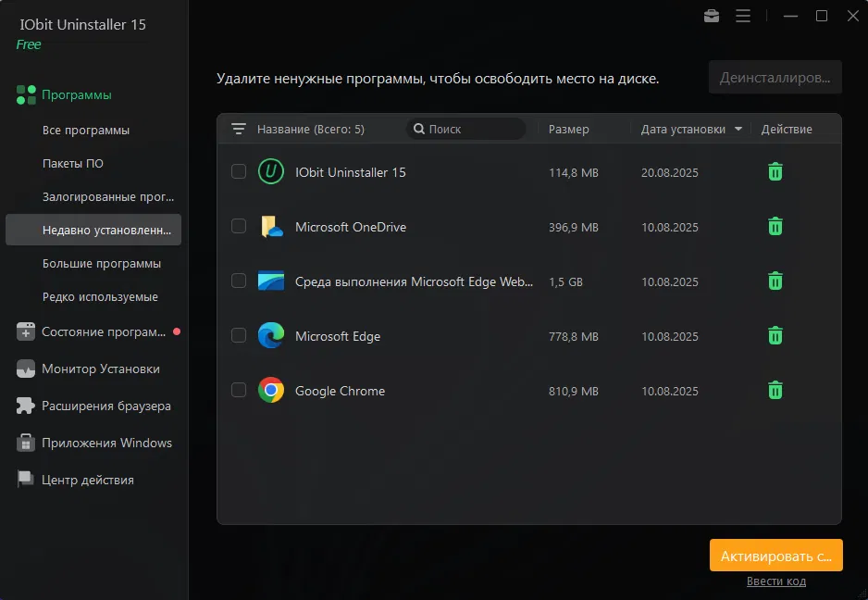Select the Microsoft OneDrive checkbox
The height and width of the screenshot is (600, 868).
coord(239,227)
